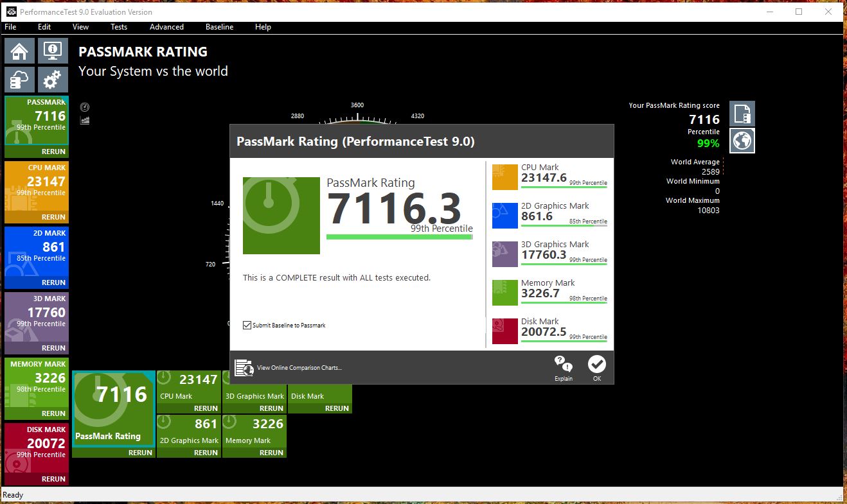Open the Baseline menu
Screen dimensions: 847x504
tap(219, 27)
